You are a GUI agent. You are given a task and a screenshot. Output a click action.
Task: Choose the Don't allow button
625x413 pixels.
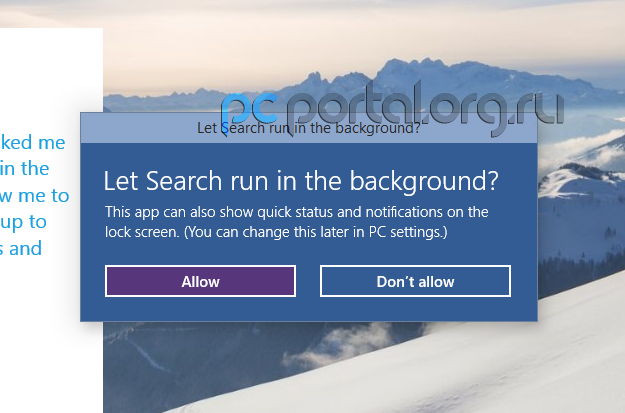(415, 281)
